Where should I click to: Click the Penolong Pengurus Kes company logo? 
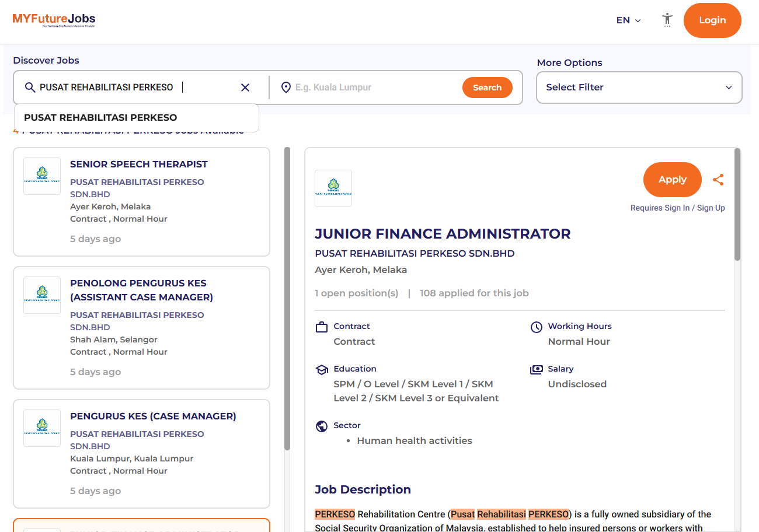click(42, 295)
